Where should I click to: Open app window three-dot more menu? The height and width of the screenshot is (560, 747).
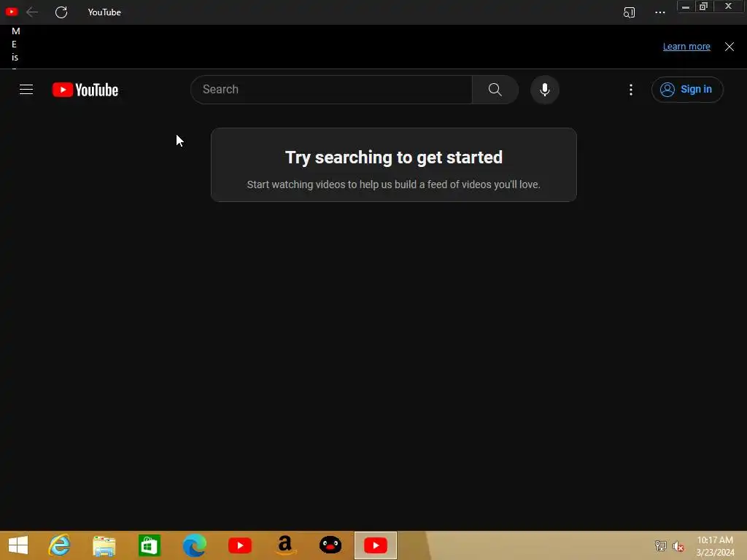(659, 13)
